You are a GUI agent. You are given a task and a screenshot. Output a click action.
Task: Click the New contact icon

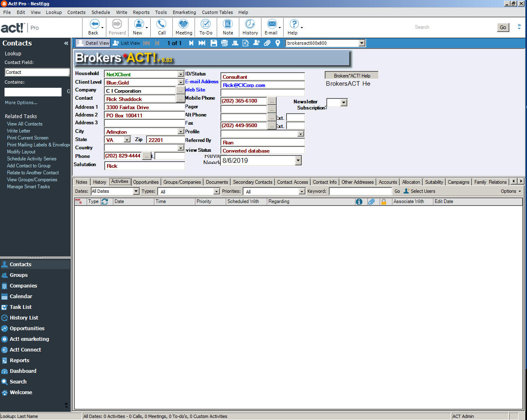[139, 24]
